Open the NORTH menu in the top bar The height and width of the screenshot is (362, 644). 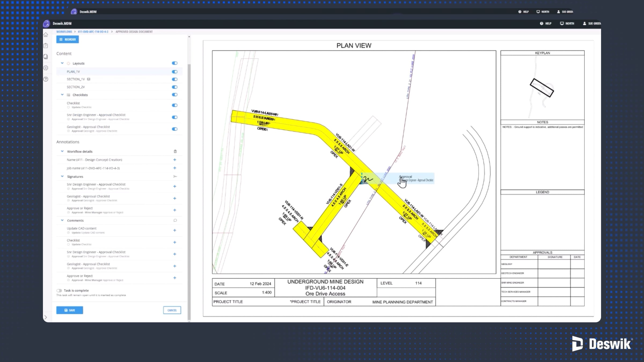pos(567,24)
